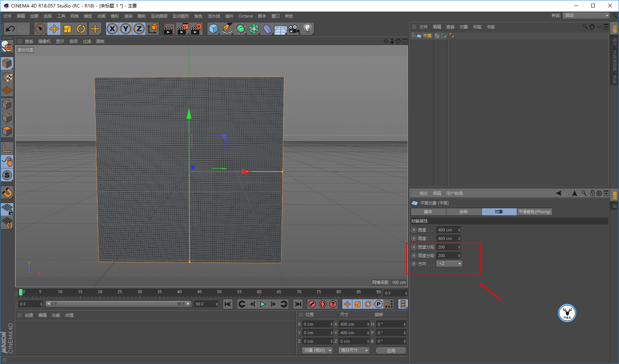This screenshot has height=364, width=619.
Task: Open the 绝对尺寸 dropdown
Action: 354,350
